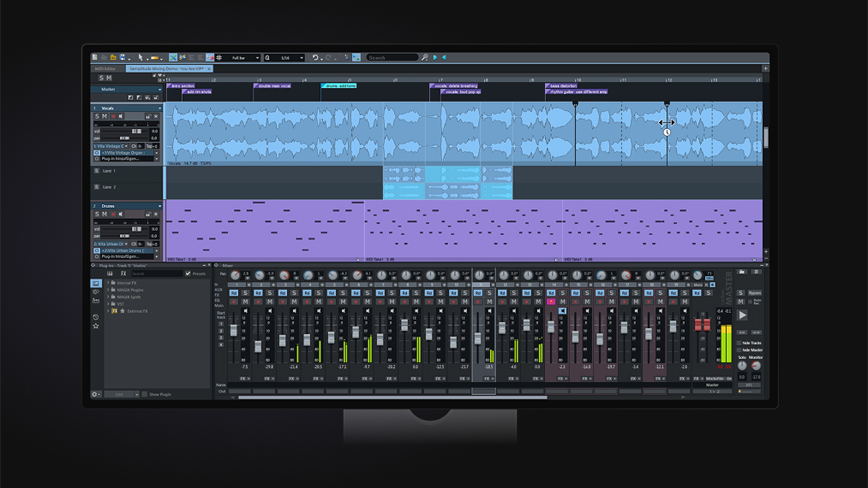Click the gear settings icon in Plug-ins panel
This screenshot has height=488, width=868.
pos(96,394)
